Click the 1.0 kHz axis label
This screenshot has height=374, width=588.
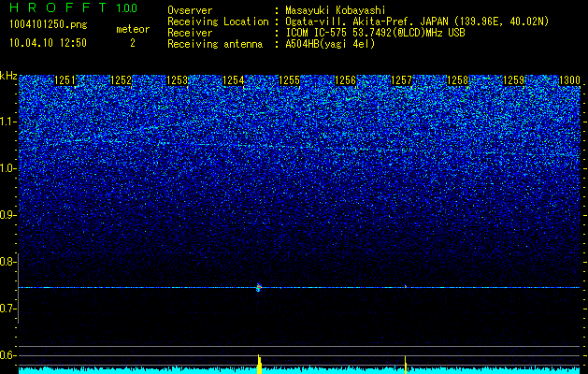tap(7, 168)
